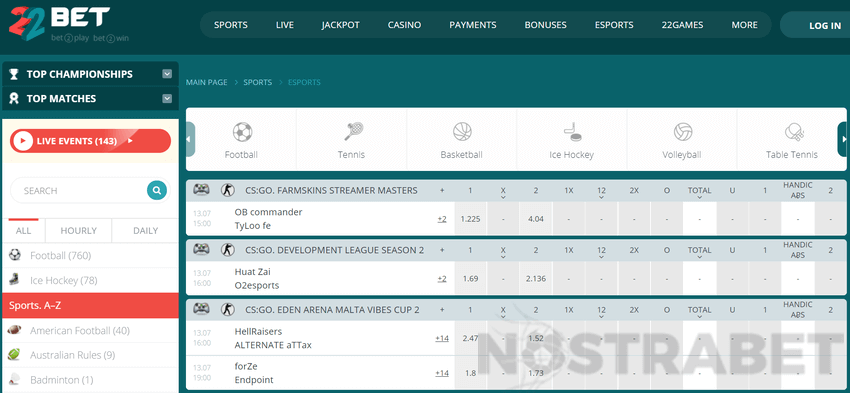Open +14 markets for forZe vs Endpoint
This screenshot has width=850, height=393.
coord(442,373)
